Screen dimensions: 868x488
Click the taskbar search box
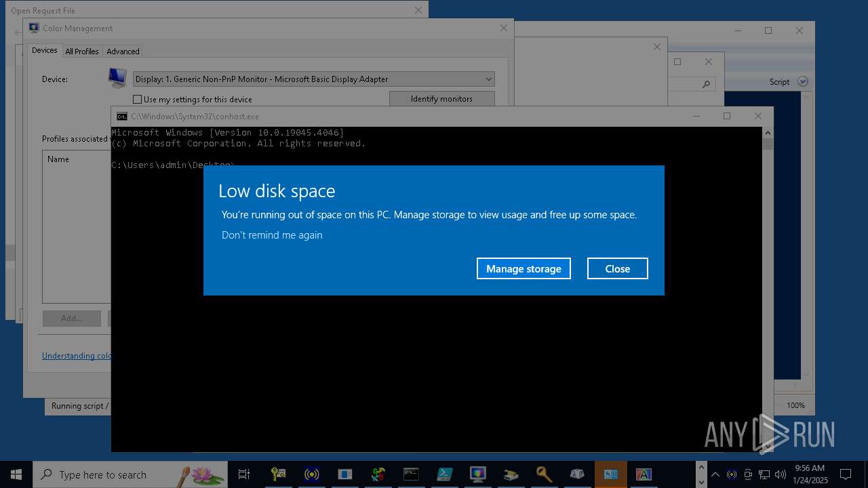130,474
